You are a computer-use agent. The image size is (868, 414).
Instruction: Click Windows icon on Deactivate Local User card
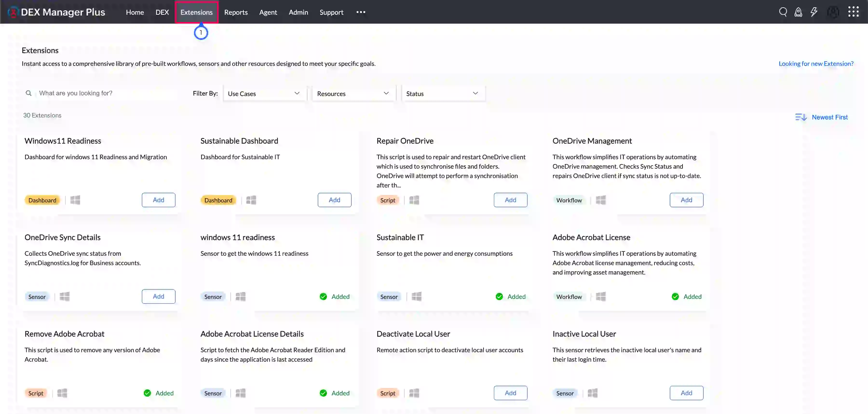pyautogui.click(x=414, y=393)
